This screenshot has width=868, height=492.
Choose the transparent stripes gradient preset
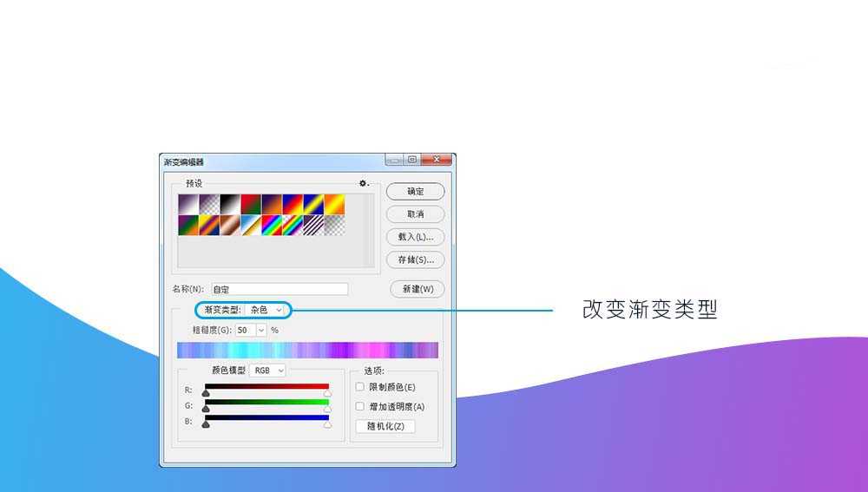click(x=313, y=226)
